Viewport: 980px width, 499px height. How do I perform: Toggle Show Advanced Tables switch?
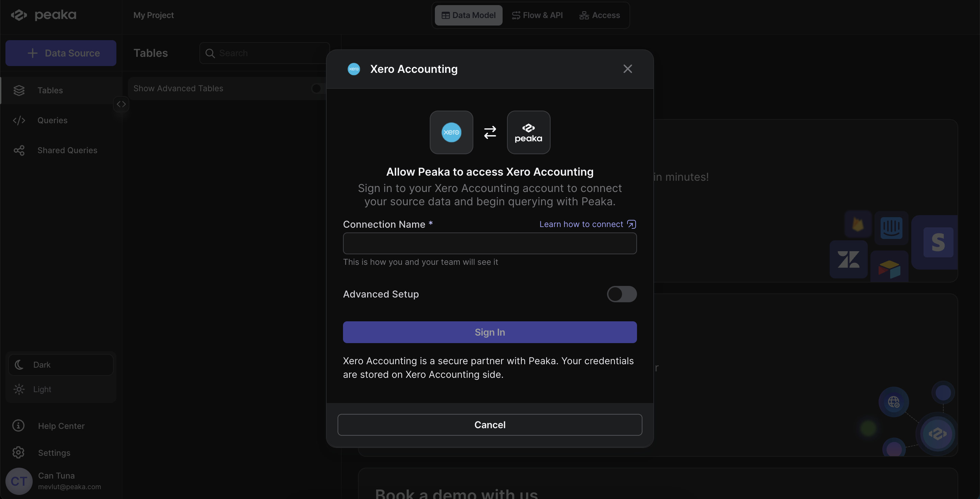pos(318,88)
